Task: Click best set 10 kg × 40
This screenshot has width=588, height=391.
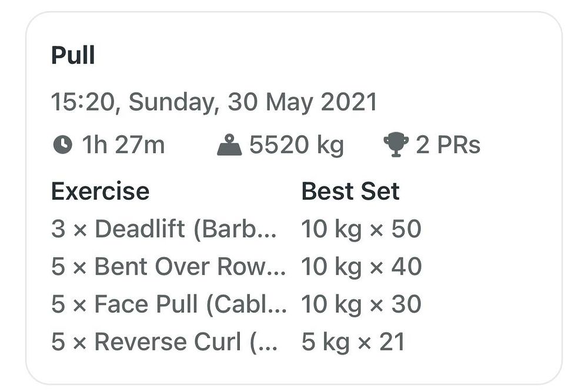Action: [x=362, y=266]
